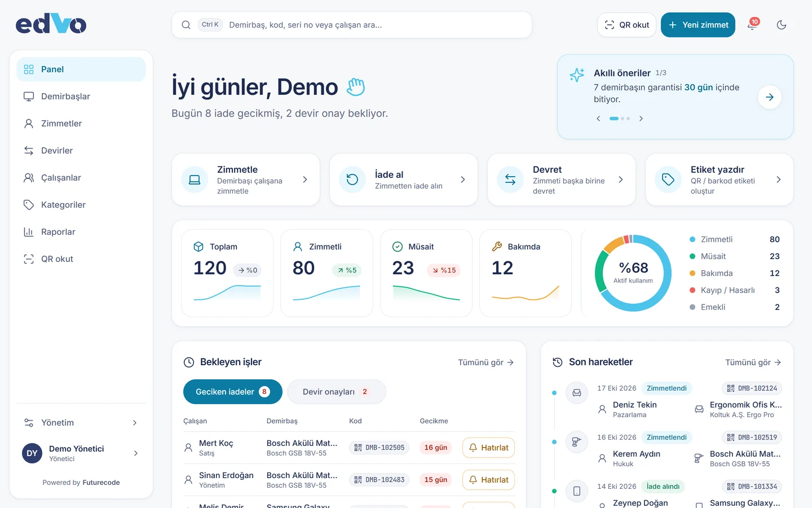
Task: Toggle dark mode moon icon
Action: [x=782, y=25]
